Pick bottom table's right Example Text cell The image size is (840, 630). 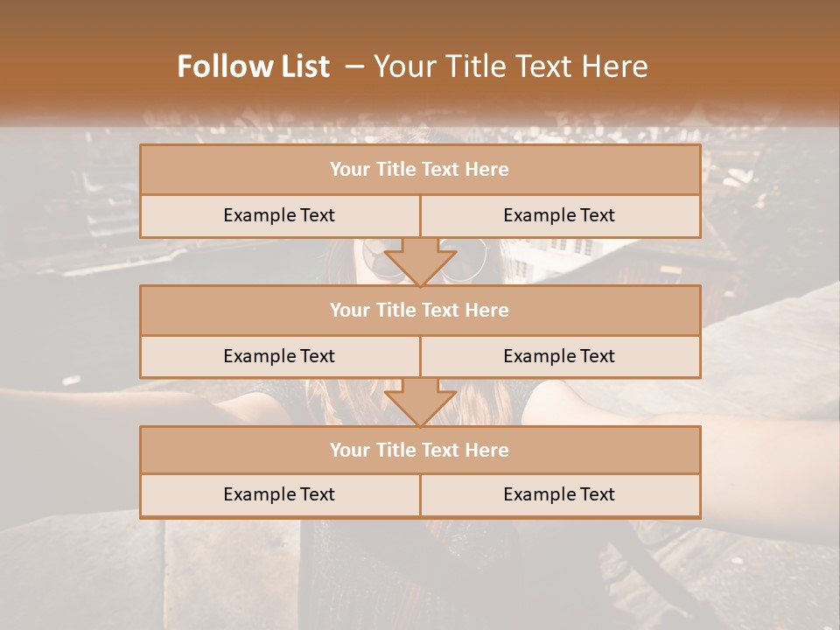pos(559,495)
